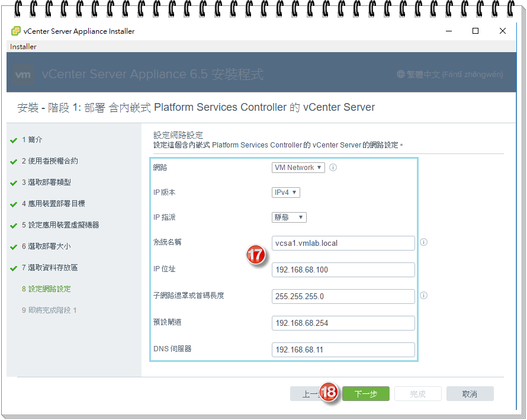The width and height of the screenshot is (527, 420).
Task: Select step 9 即將完成階段 1
Action: coord(49,310)
